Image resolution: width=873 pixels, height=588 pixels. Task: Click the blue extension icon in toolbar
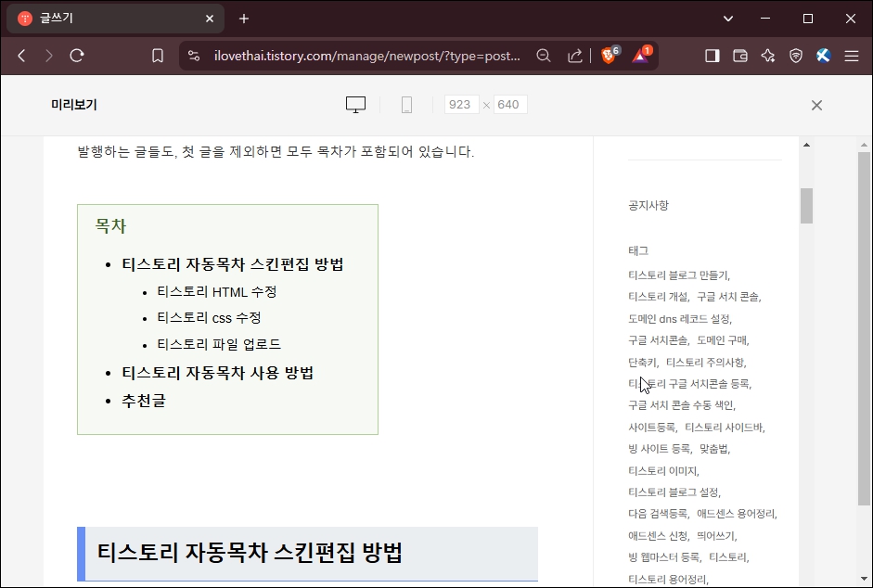click(x=824, y=56)
